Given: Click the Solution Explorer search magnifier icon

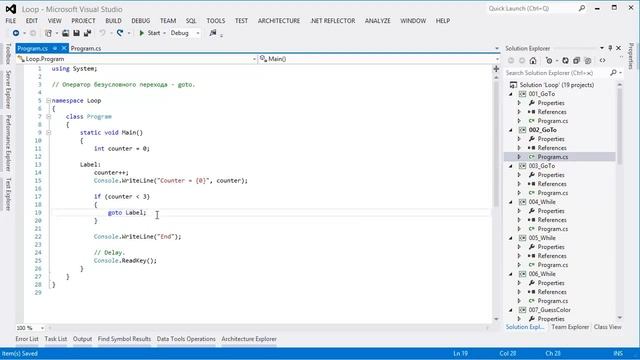Looking at the screenshot, I should point(613,73).
